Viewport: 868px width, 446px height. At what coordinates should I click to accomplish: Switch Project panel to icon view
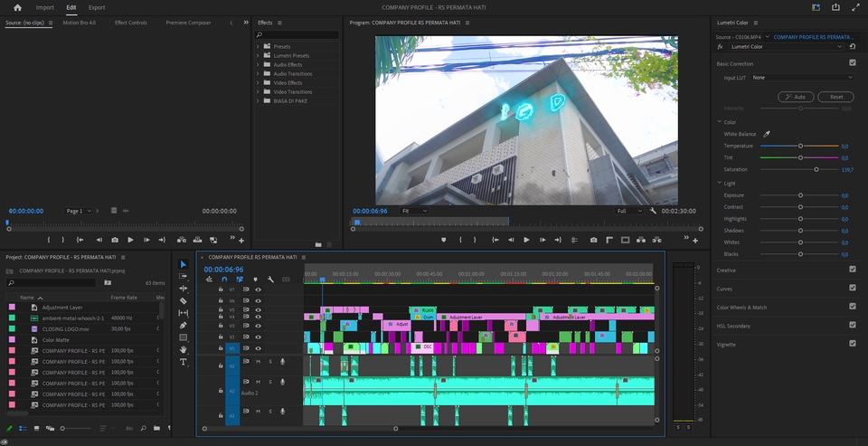click(36, 428)
